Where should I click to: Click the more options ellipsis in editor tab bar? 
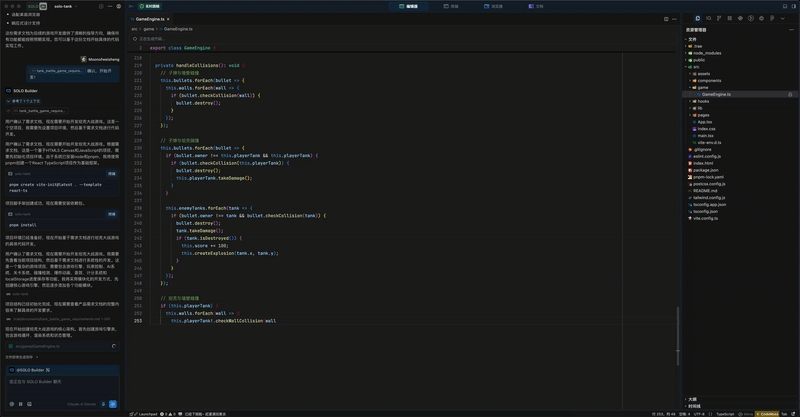click(x=675, y=18)
